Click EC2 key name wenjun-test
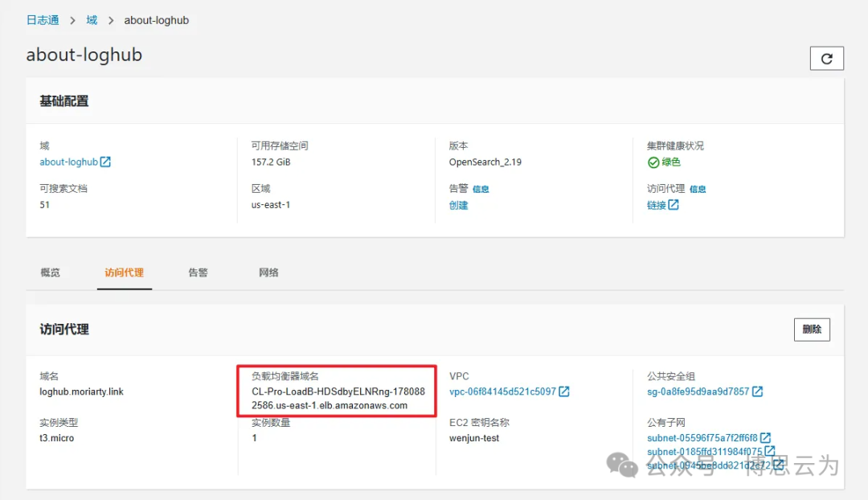This screenshot has height=500, width=868. click(474, 438)
